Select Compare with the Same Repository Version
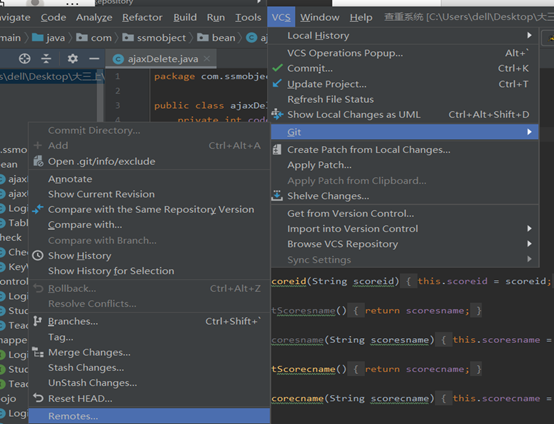The image size is (554, 424). click(x=149, y=209)
